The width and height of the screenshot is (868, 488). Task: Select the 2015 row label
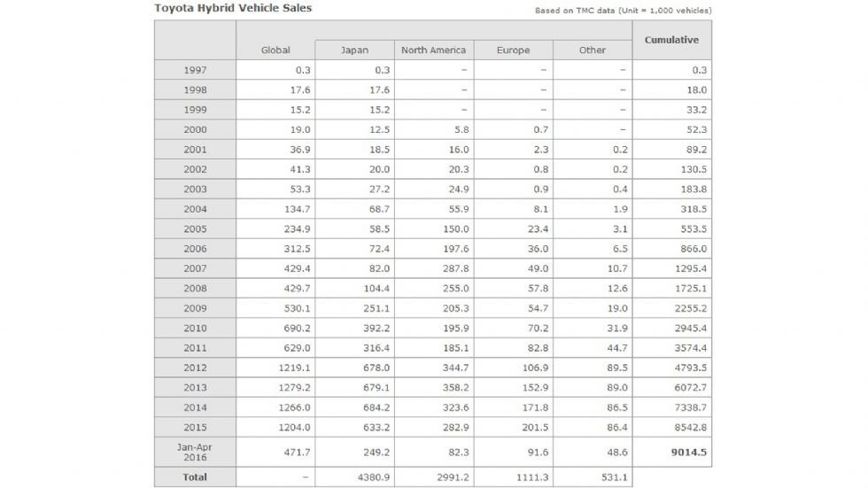(x=195, y=427)
